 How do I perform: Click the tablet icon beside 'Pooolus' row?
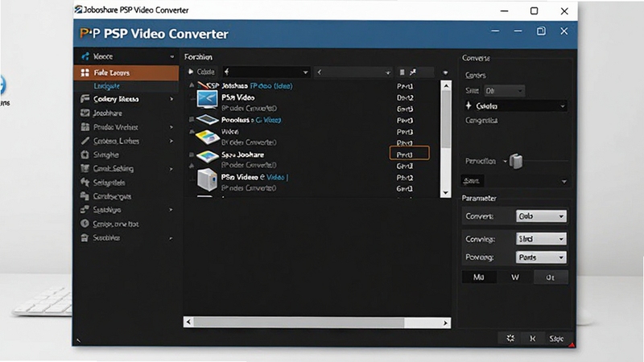[x=208, y=120]
